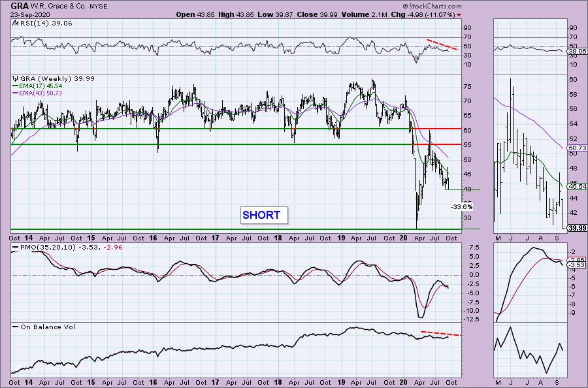The width and height of the screenshot is (588, 388).
Task: Click the EMA(17) 45.54 green legend entry
Action: tap(37, 86)
